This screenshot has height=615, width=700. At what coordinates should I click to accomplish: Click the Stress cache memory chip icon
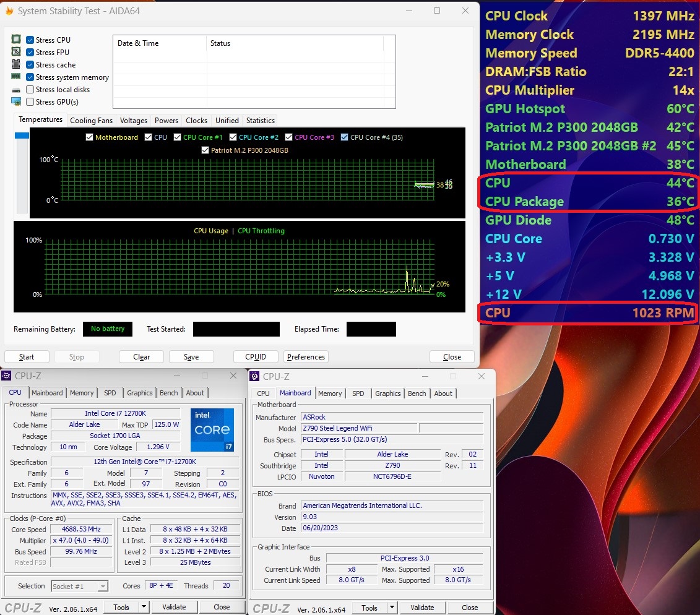(x=17, y=64)
